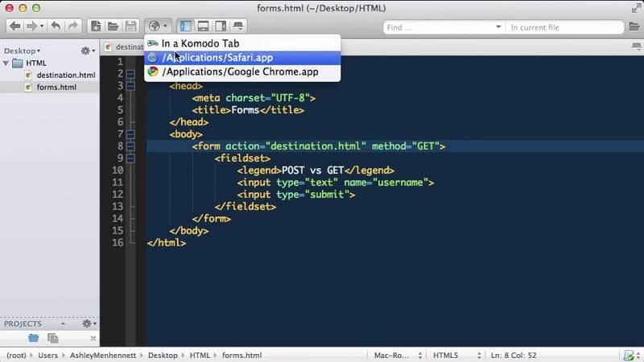Toggle the right pane visibility
The height and width of the screenshot is (362, 644).
click(221, 27)
